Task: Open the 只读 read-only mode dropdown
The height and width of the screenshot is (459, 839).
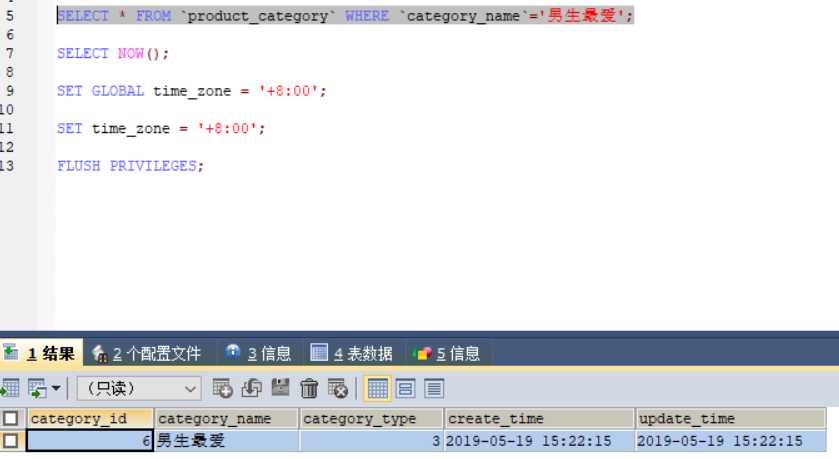Action: pos(139,388)
